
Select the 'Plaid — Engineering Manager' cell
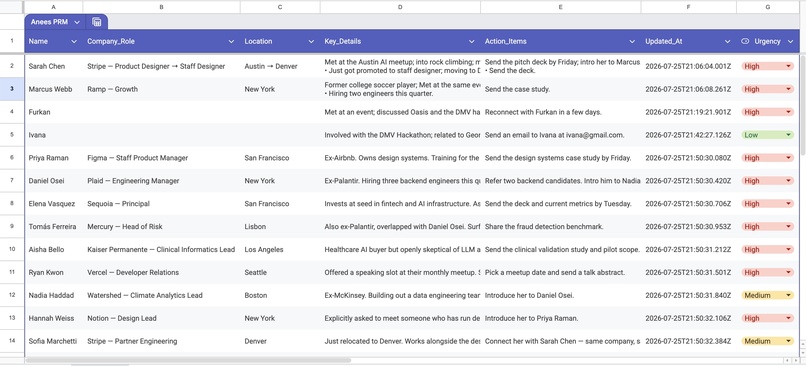click(161, 180)
